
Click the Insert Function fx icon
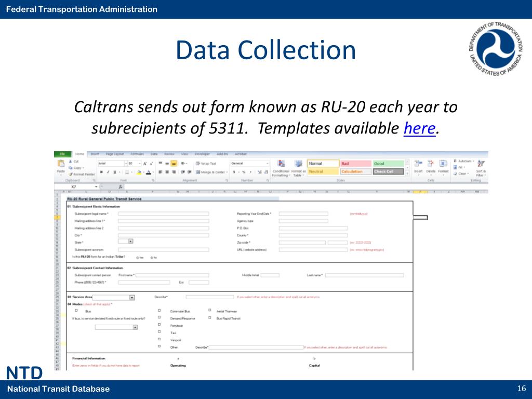[120, 187]
